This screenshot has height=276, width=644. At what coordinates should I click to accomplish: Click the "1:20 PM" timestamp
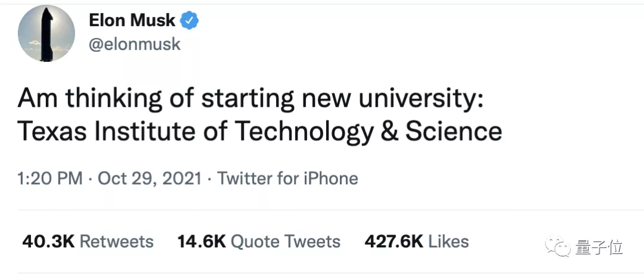[x=50, y=178]
